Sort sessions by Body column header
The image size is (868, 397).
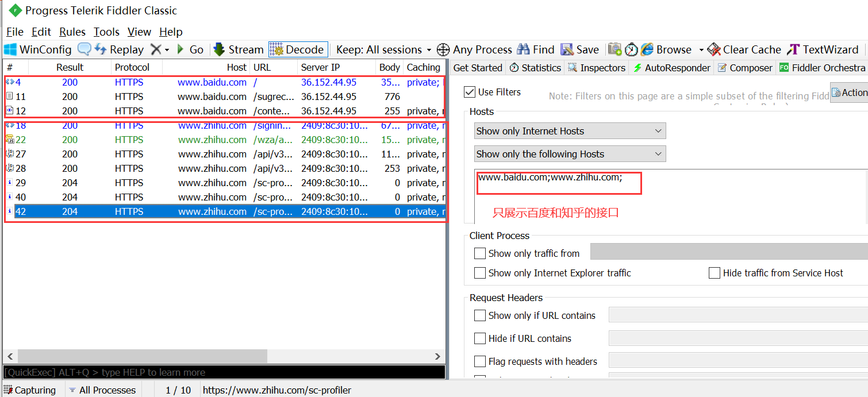pos(390,67)
